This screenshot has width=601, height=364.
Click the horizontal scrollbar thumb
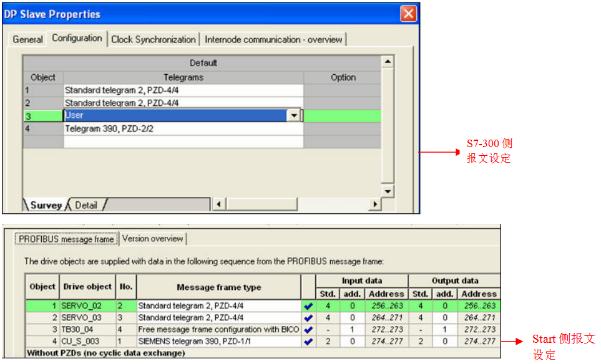point(261,204)
